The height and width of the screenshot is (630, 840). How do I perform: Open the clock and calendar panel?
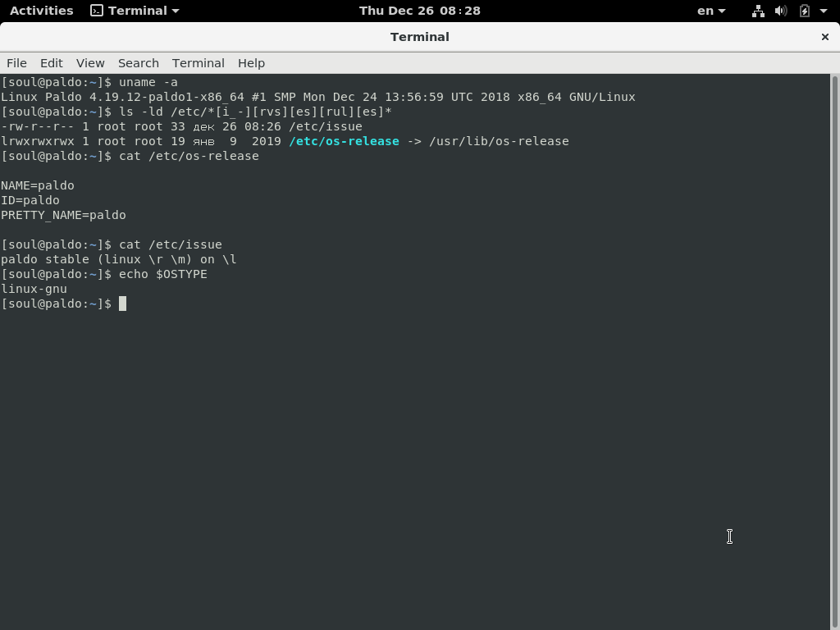[419, 11]
